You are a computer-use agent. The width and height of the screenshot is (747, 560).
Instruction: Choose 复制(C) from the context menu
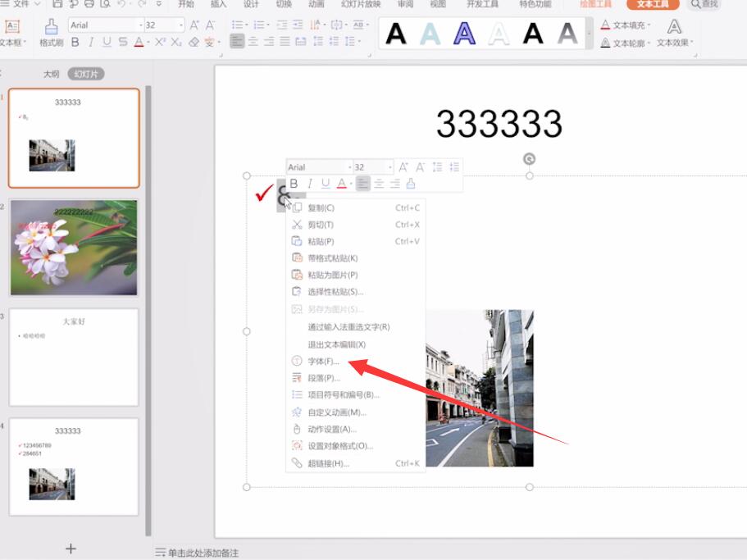pos(355,207)
